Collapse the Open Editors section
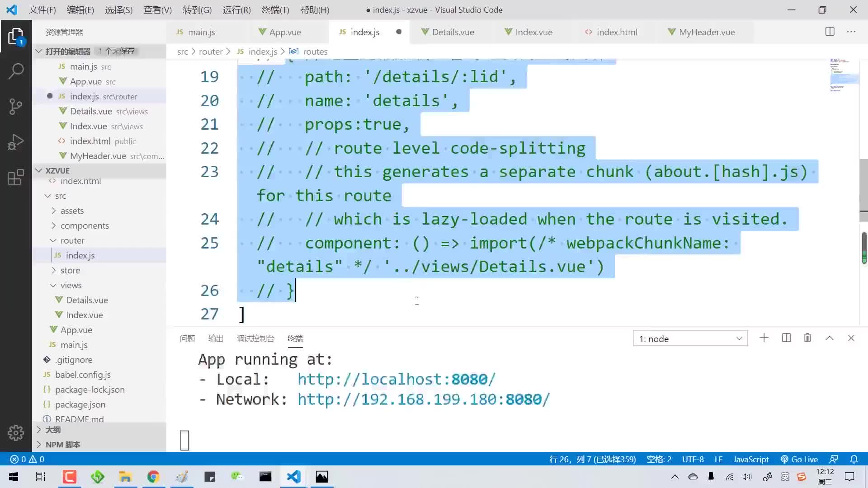This screenshot has height=488, width=868. 39,51
